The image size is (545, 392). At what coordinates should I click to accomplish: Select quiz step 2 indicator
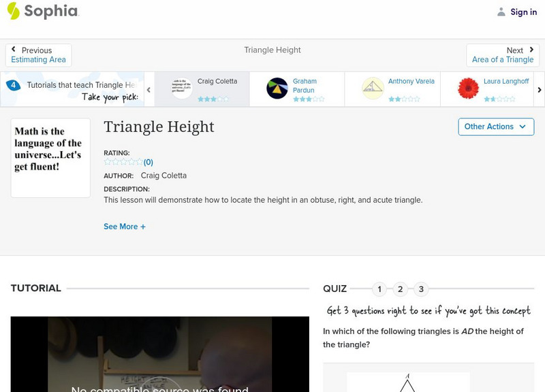[400, 289]
